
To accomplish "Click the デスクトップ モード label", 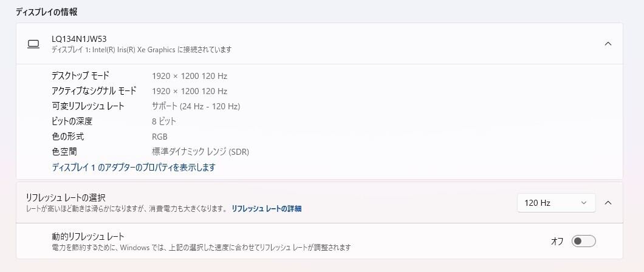I will click(x=80, y=76).
